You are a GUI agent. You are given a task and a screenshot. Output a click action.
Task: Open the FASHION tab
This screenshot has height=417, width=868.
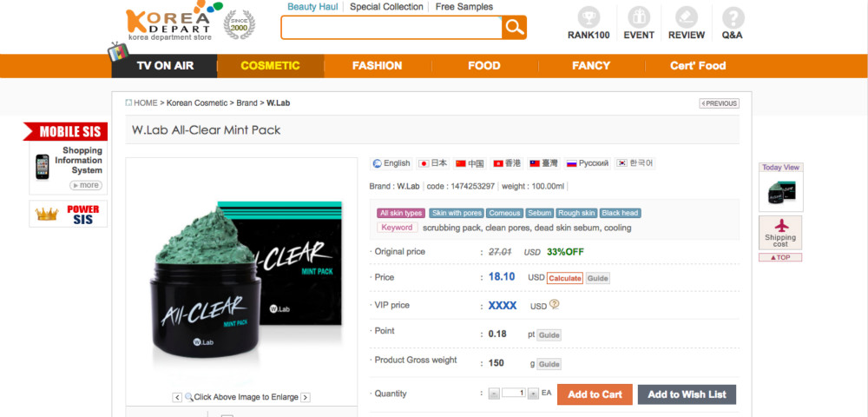point(377,66)
